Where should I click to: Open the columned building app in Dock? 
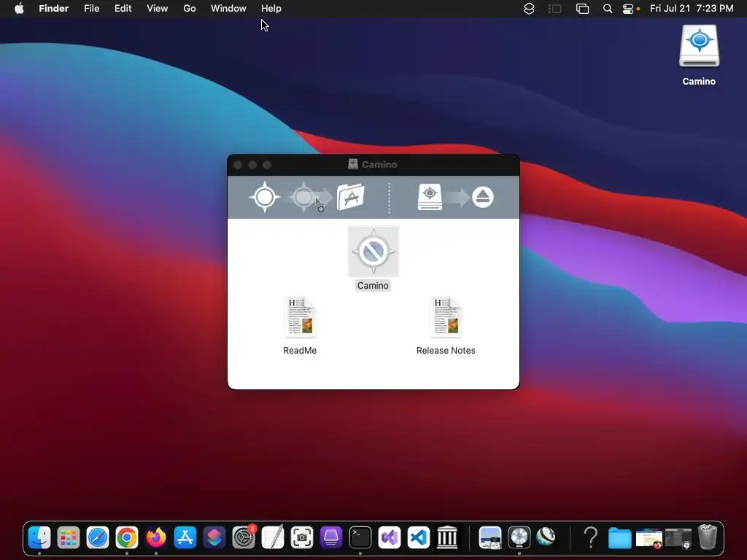[x=447, y=537]
